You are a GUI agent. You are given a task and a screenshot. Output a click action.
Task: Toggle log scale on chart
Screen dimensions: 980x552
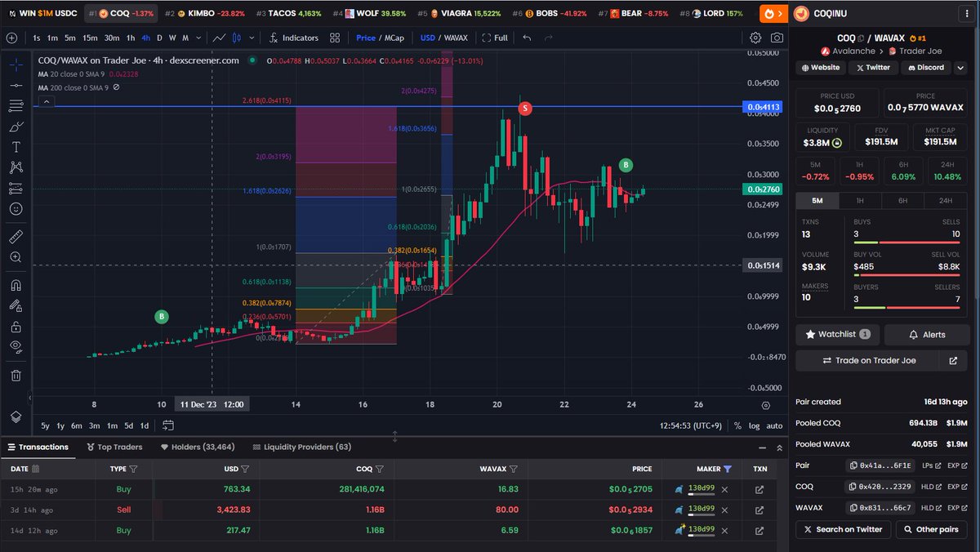tap(753, 425)
